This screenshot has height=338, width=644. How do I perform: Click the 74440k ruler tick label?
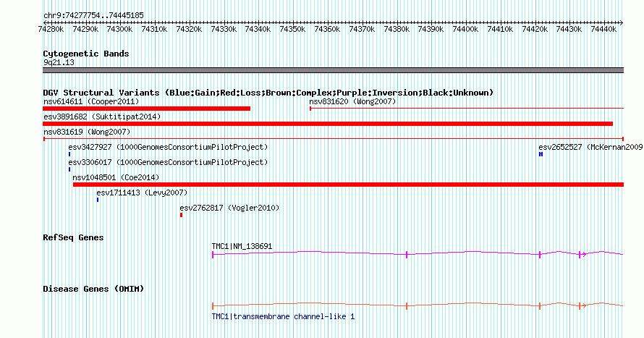point(603,29)
